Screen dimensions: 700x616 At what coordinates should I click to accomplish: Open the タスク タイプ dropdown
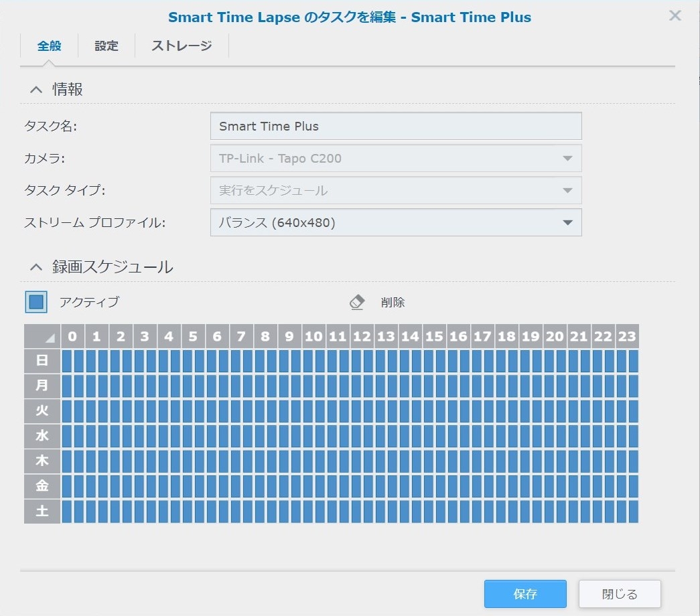tap(395, 190)
